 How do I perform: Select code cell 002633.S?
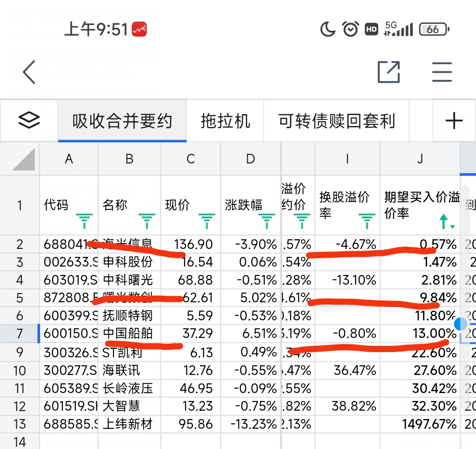click(x=69, y=262)
